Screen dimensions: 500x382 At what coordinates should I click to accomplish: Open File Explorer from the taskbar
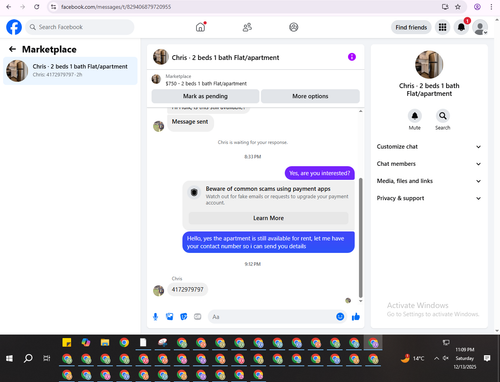(105, 343)
